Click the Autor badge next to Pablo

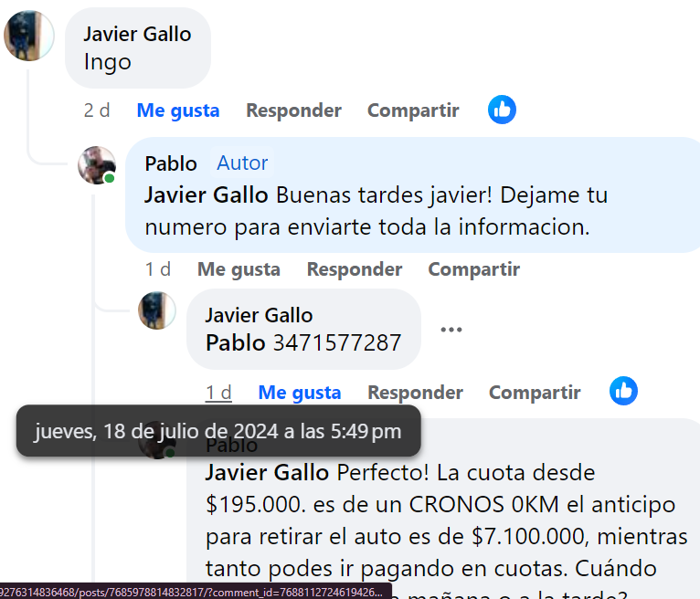pyautogui.click(x=242, y=163)
